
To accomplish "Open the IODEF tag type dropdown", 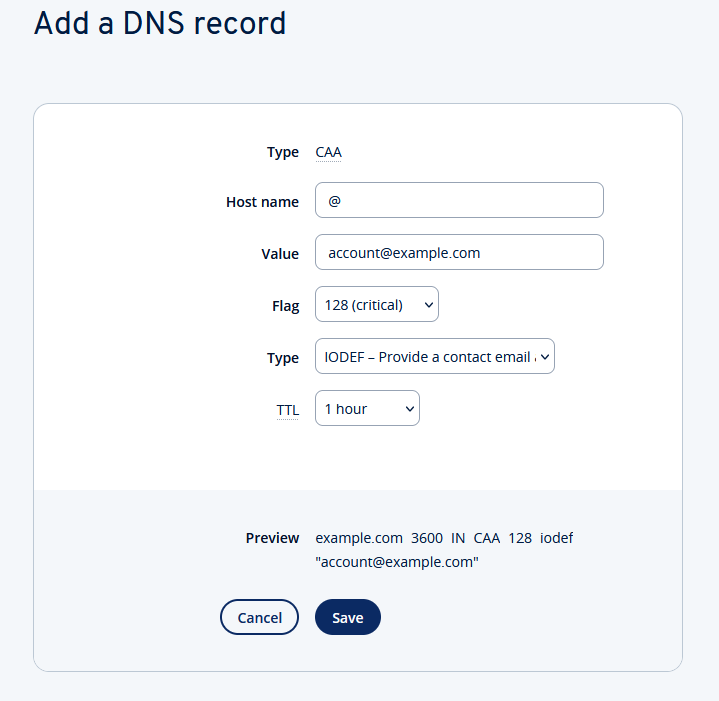I will pyautogui.click(x=434, y=357).
